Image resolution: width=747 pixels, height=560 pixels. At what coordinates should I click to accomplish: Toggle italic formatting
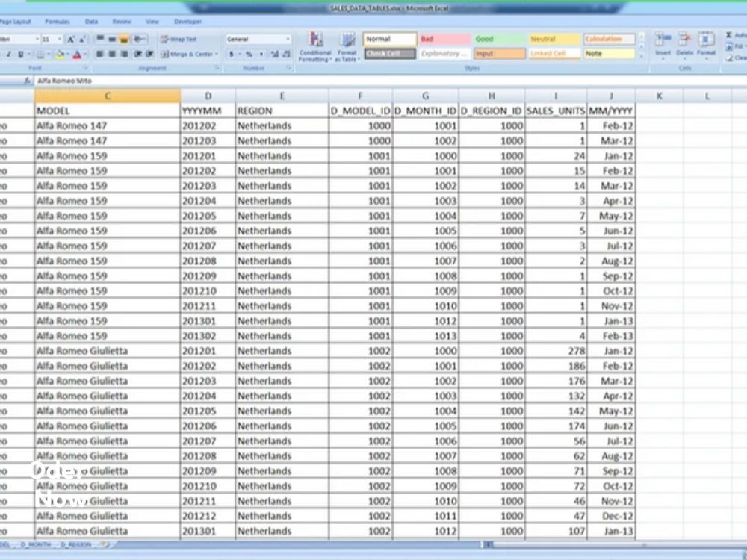click(x=9, y=55)
